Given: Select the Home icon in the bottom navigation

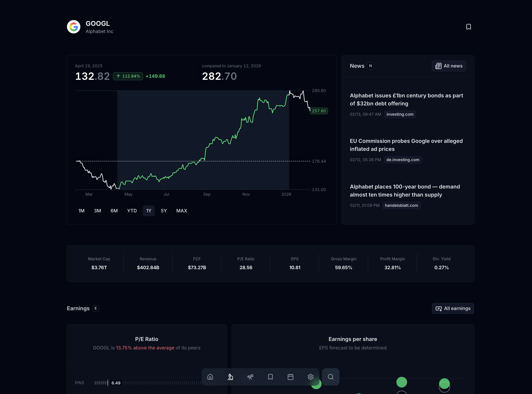Looking at the screenshot, I should (x=210, y=377).
